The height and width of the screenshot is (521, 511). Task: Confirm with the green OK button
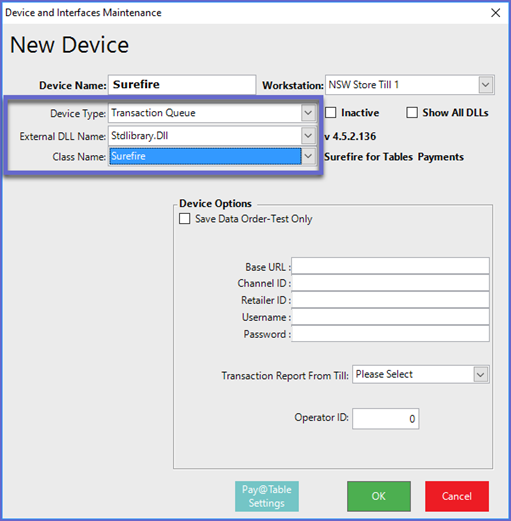[379, 496]
